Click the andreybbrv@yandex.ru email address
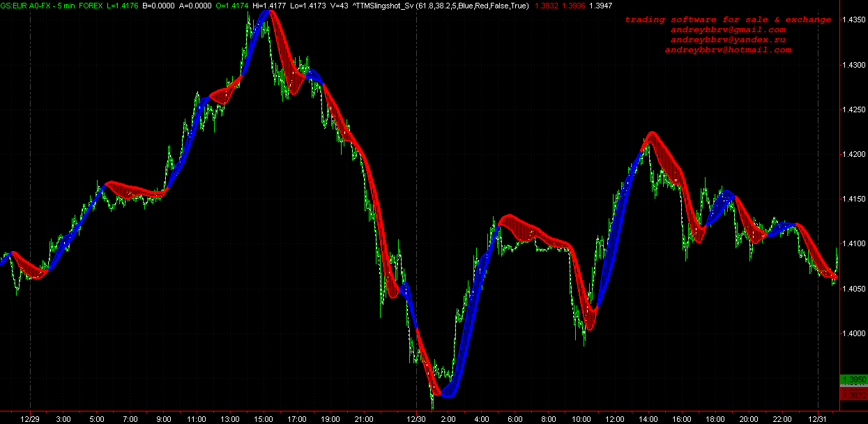 coord(728,40)
